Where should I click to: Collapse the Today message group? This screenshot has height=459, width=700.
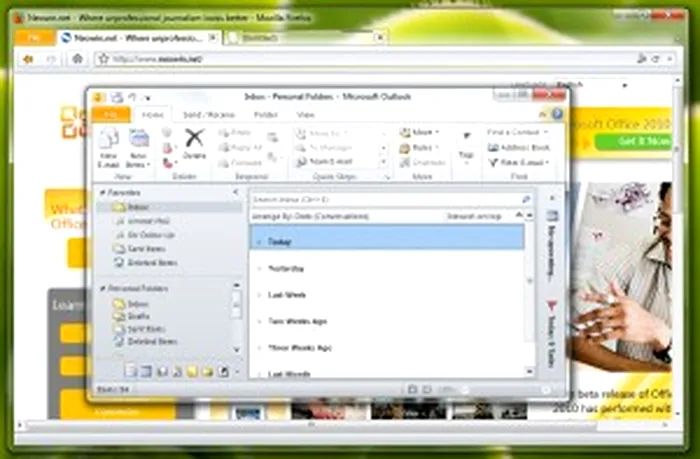(259, 242)
